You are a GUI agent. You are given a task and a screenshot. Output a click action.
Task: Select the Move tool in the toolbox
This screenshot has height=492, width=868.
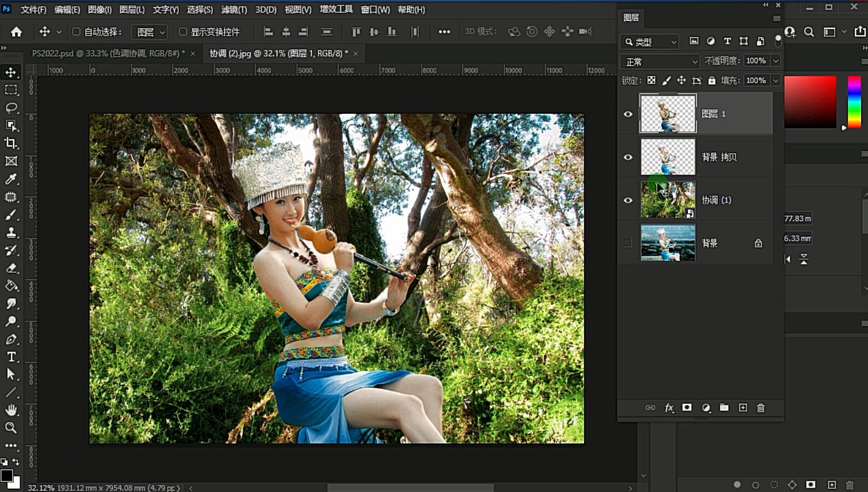[11, 72]
